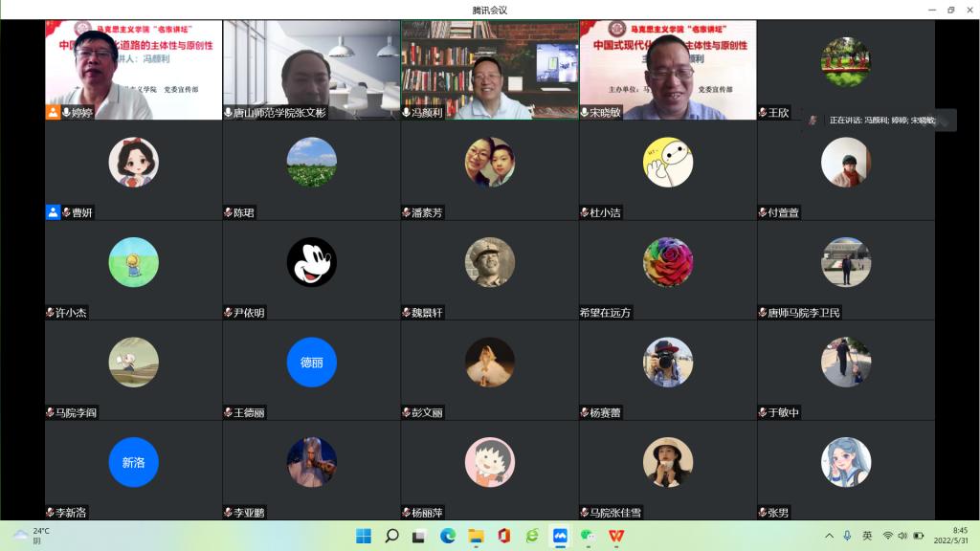Image resolution: width=980 pixels, height=551 pixels.
Task: Click the taskbar Search button
Action: (391, 536)
